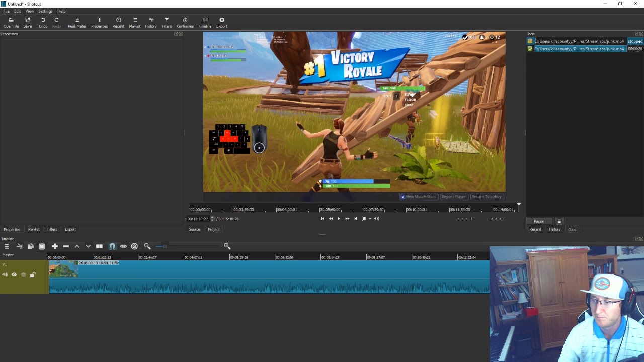The image size is (644, 362).
Task: Toggle scrub while dragging eye icon
Action: 123,246
